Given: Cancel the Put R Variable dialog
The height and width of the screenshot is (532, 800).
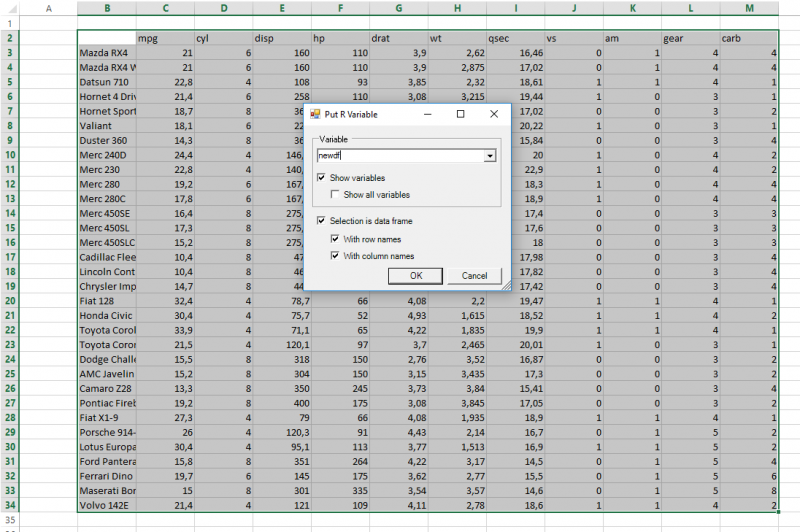Looking at the screenshot, I should 474,275.
